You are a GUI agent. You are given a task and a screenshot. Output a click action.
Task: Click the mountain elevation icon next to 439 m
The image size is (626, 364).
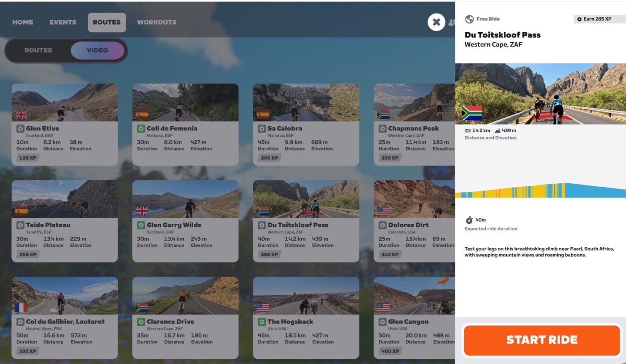[x=498, y=131]
